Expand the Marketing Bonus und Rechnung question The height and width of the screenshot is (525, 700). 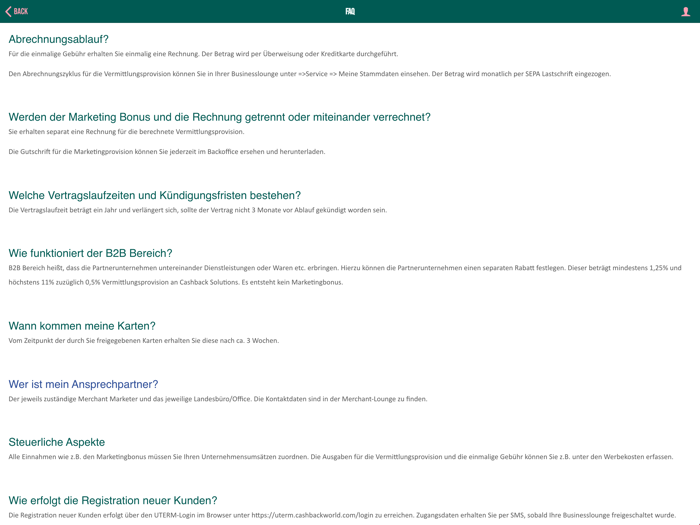tap(219, 117)
